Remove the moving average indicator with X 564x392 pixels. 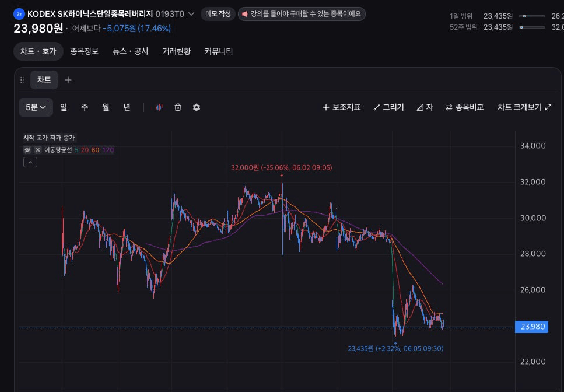point(38,150)
